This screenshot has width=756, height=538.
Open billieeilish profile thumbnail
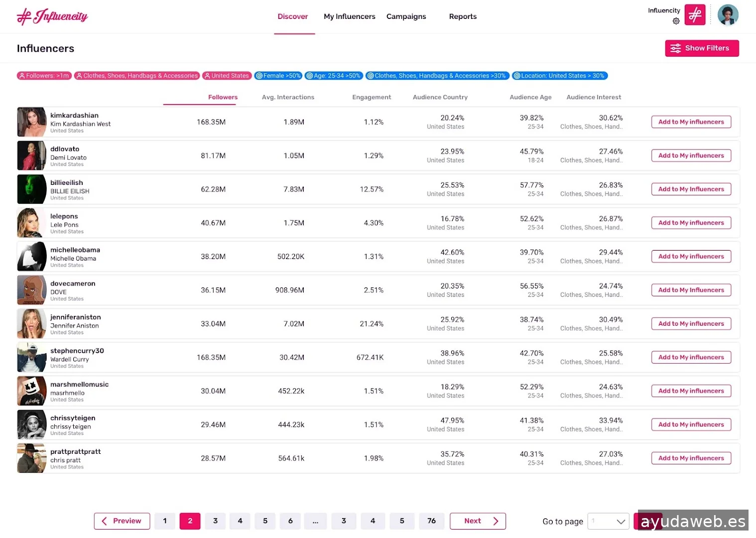click(x=32, y=189)
